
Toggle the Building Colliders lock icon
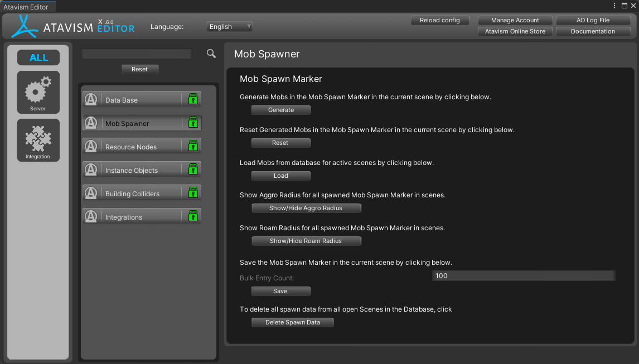(193, 193)
